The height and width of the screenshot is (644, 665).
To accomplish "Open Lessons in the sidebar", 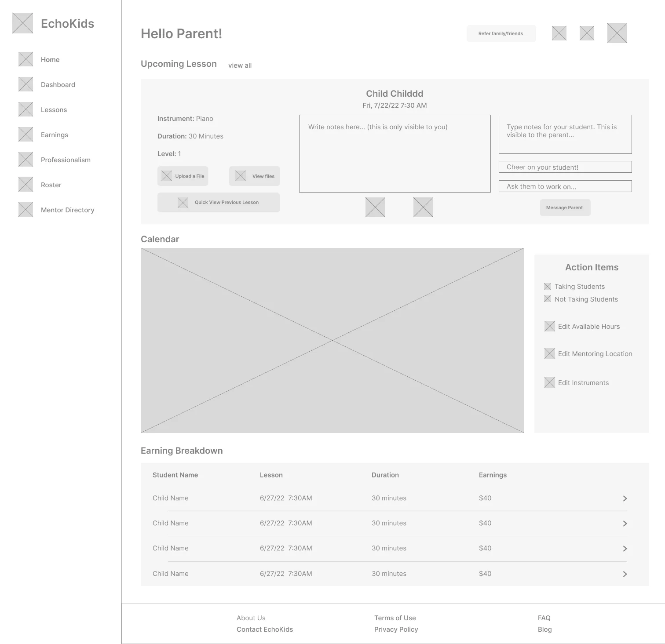I will click(54, 110).
